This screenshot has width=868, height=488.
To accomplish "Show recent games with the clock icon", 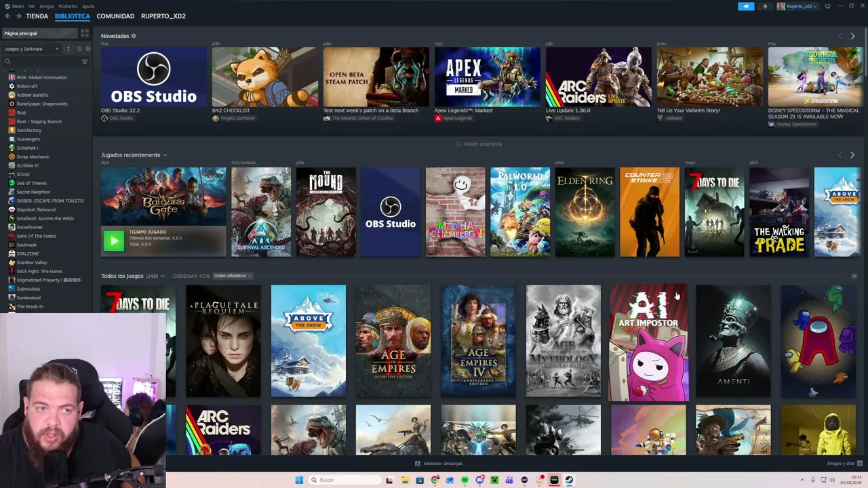I will tap(79, 49).
